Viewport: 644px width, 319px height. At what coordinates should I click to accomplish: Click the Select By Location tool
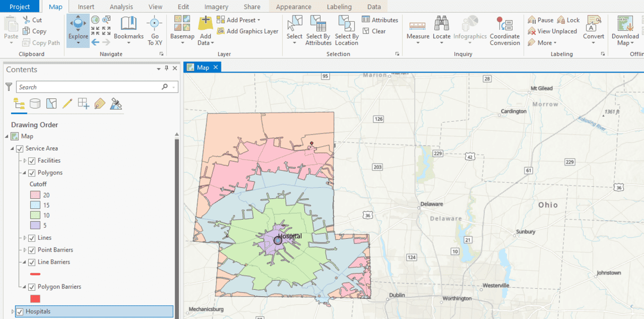pos(346,24)
